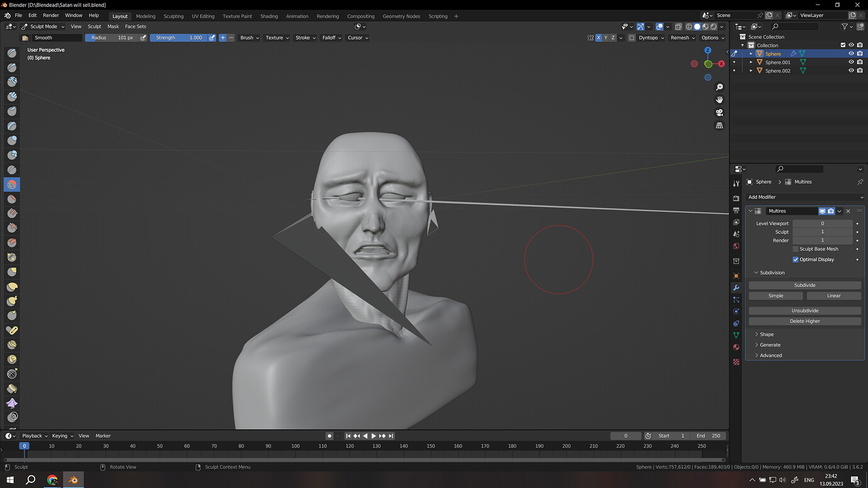Toggle the Dyntopo checkbox

coord(632,38)
